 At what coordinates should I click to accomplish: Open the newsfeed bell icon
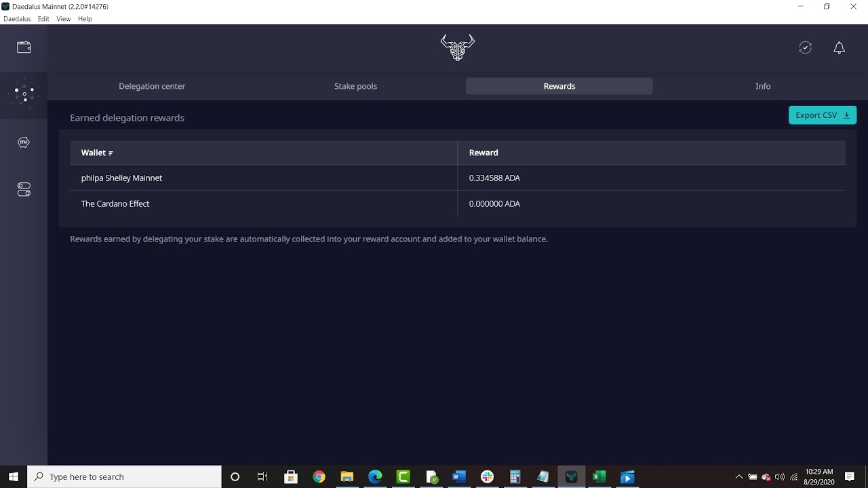839,47
